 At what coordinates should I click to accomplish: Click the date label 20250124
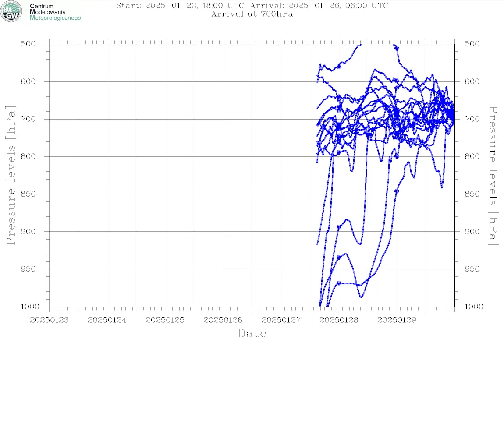click(107, 320)
